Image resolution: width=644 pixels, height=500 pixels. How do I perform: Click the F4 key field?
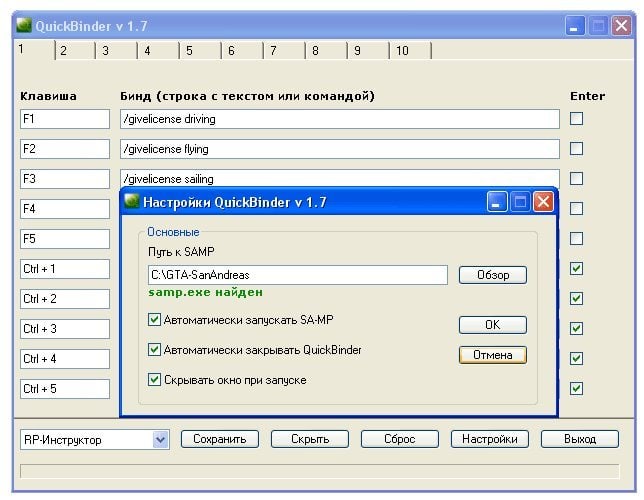click(x=65, y=209)
